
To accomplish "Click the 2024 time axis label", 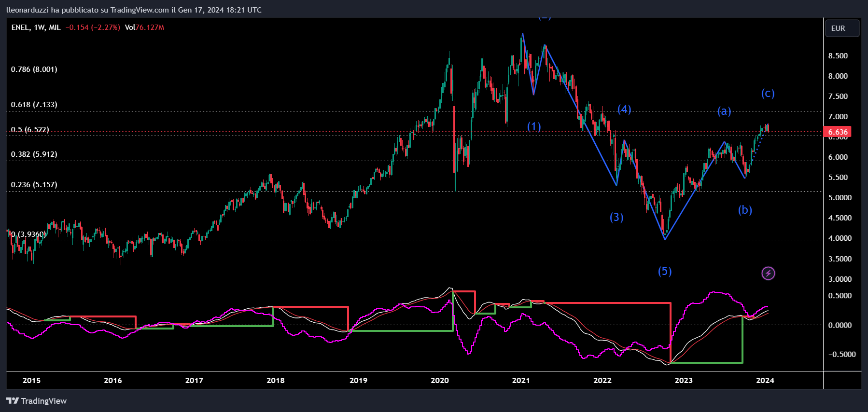I will tap(765, 380).
